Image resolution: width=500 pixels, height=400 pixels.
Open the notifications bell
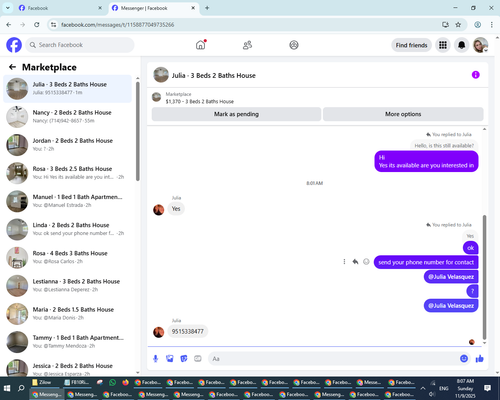461,45
